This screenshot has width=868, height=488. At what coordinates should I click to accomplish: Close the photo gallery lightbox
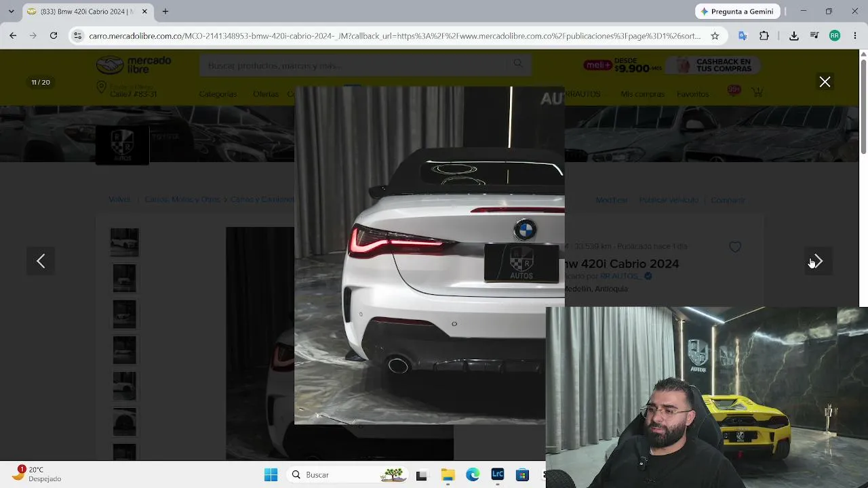(825, 82)
